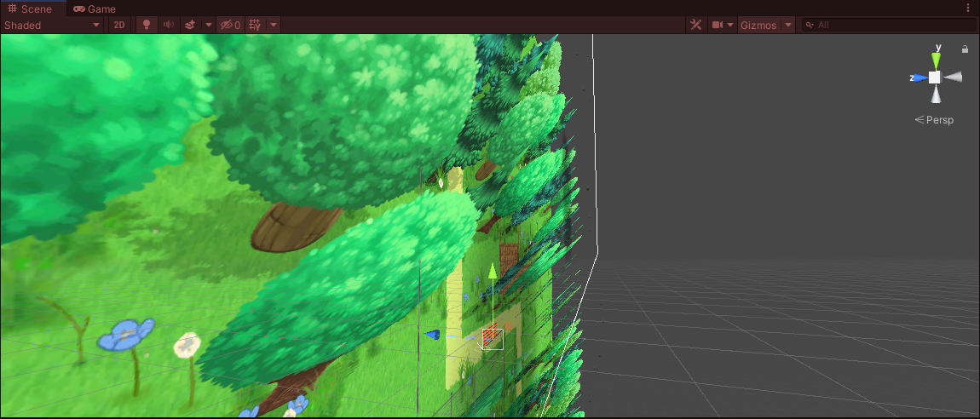This screenshot has height=419, width=980.
Task: Open search filter magnifier dropdown
Action: coord(810,25)
